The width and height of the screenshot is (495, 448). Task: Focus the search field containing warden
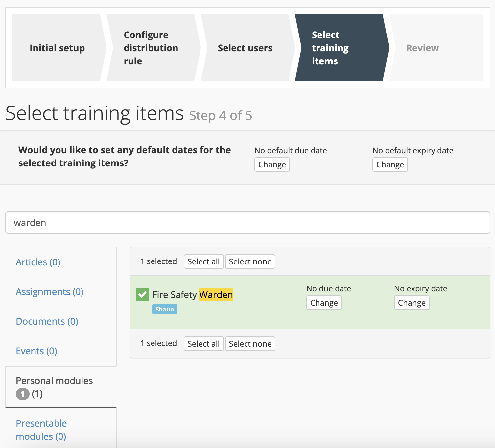coord(247,223)
